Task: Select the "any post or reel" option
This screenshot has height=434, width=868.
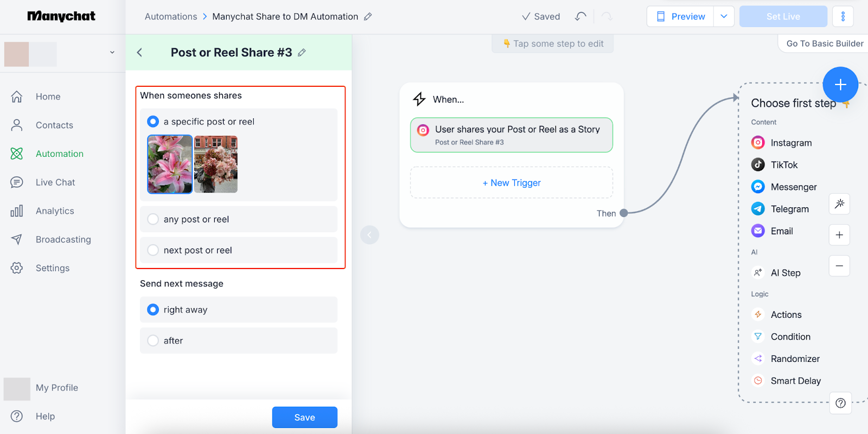Action: coord(154,219)
